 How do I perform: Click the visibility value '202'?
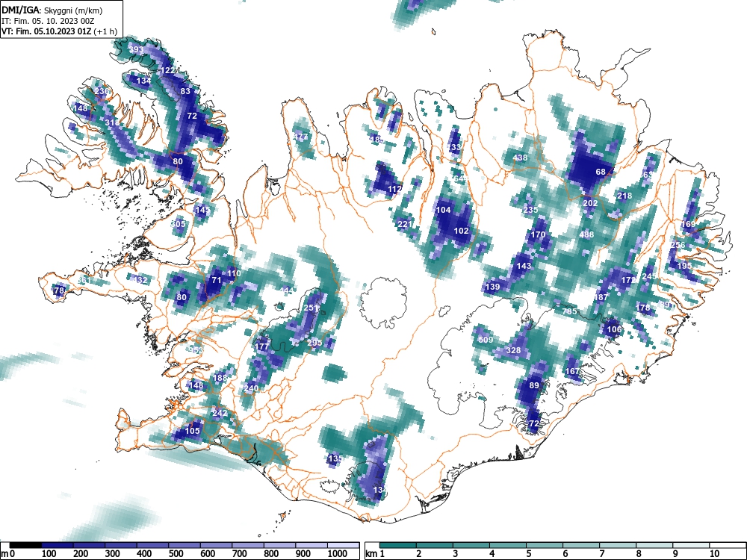point(590,203)
